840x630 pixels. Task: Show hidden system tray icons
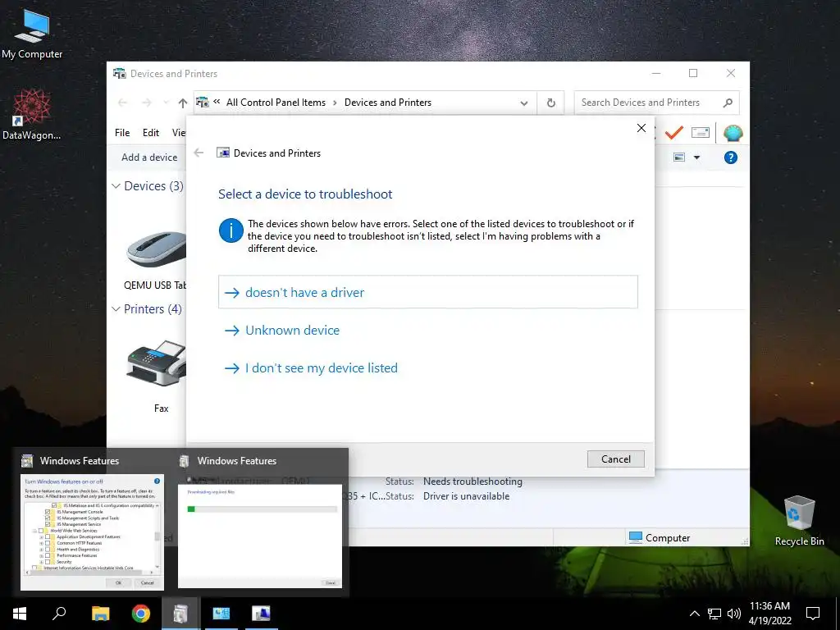click(x=694, y=614)
